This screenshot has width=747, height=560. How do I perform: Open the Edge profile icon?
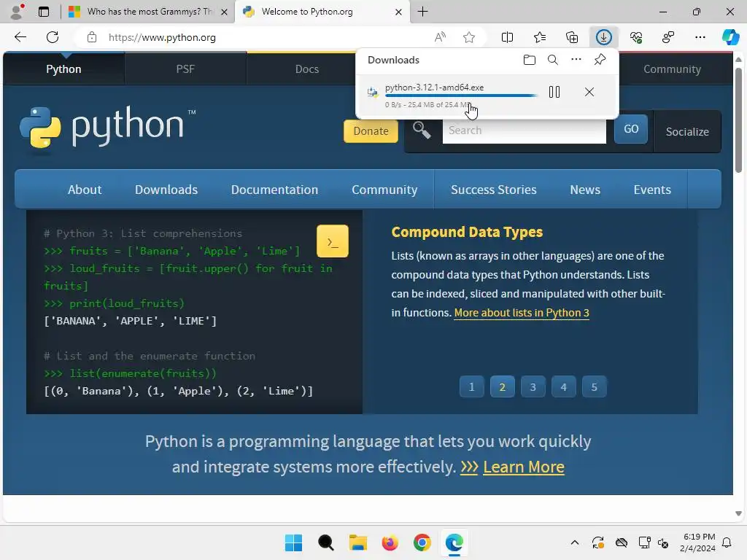click(18, 12)
